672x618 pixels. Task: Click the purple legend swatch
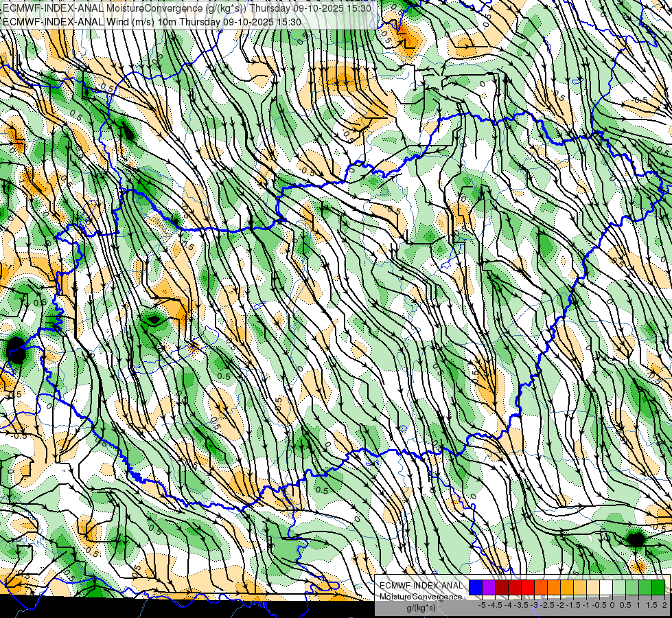pos(489,587)
